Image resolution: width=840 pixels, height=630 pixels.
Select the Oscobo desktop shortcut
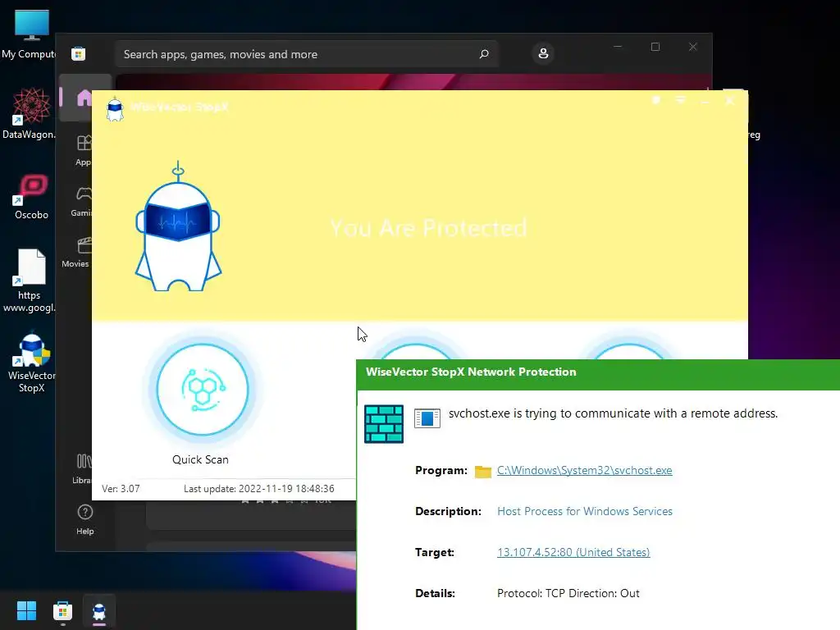(32, 197)
